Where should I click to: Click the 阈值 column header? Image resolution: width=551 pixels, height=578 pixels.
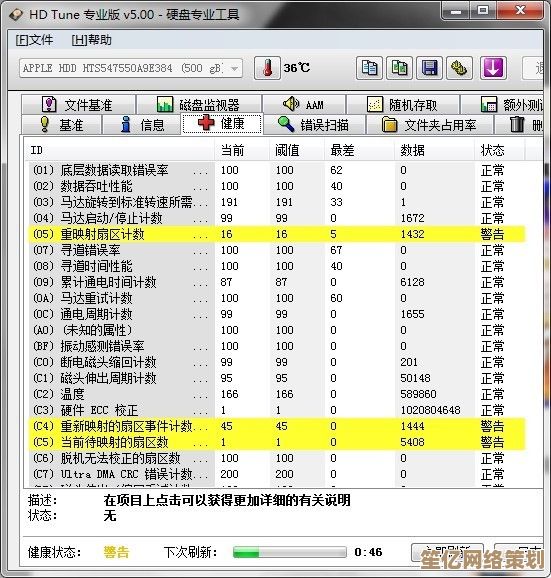pos(297,150)
